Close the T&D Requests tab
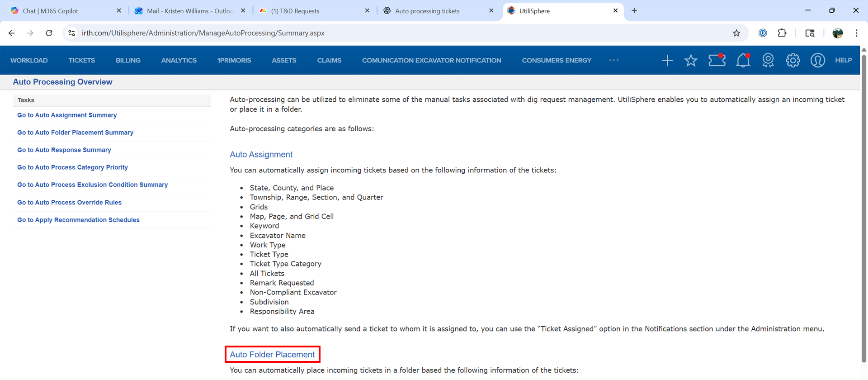The width and height of the screenshot is (868, 380). [x=367, y=10]
